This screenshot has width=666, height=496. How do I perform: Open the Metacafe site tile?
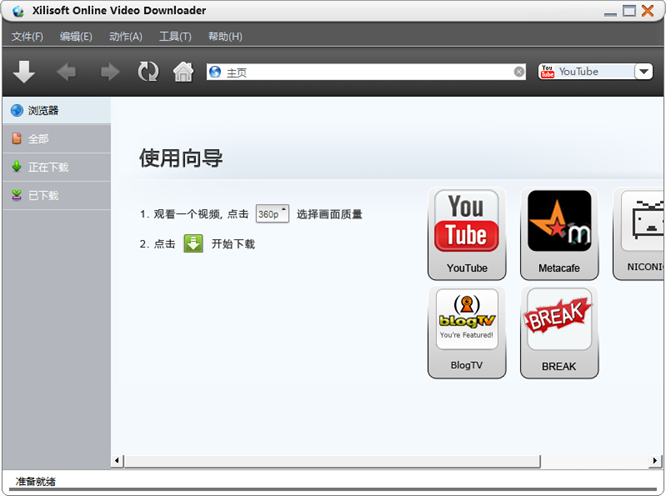[559, 234]
